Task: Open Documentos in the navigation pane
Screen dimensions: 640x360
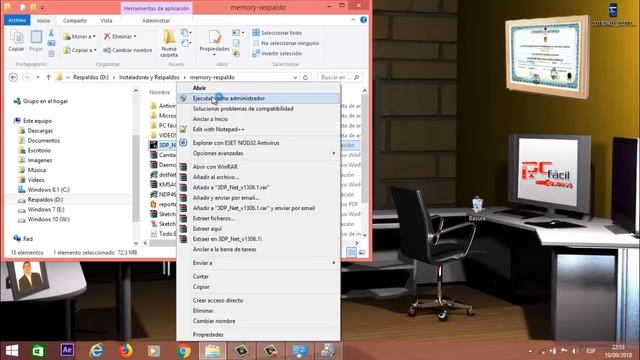Action: pos(39,140)
